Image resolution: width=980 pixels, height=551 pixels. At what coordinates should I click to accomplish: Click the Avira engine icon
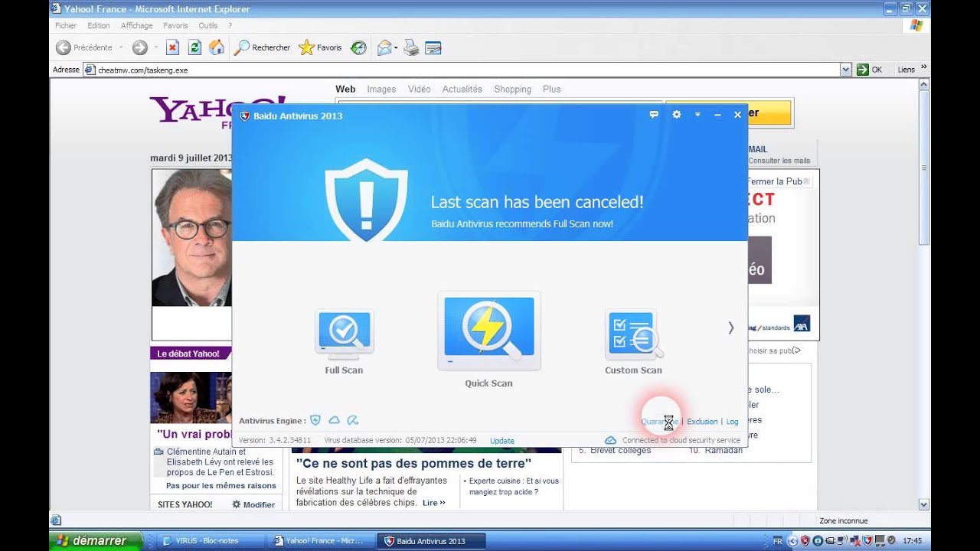(x=353, y=420)
